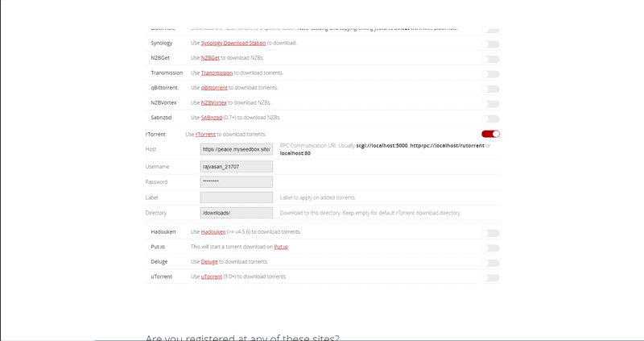Select the rTorrent Password field
The width and height of the screenshot is (644, 341).
pos(236,182)
